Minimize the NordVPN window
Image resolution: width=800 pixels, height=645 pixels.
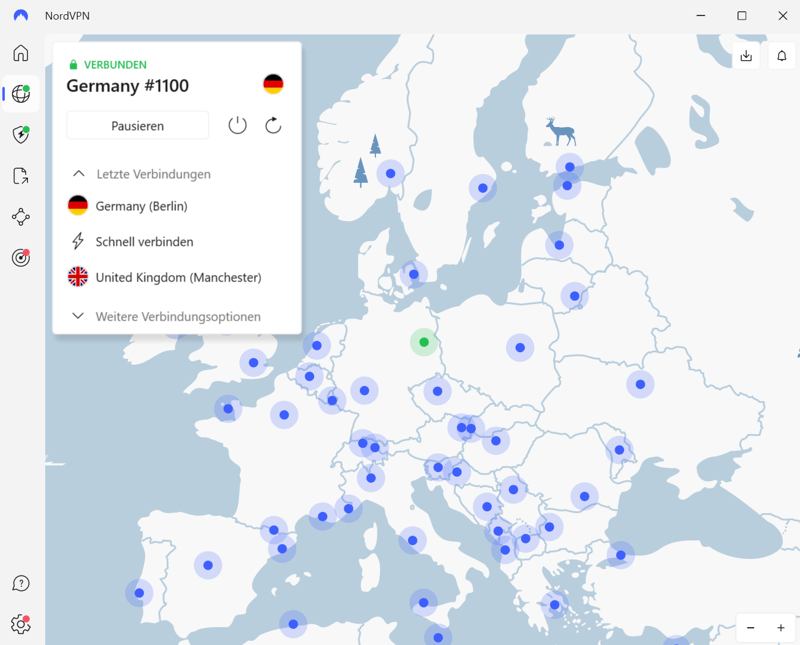coord(701,16)
